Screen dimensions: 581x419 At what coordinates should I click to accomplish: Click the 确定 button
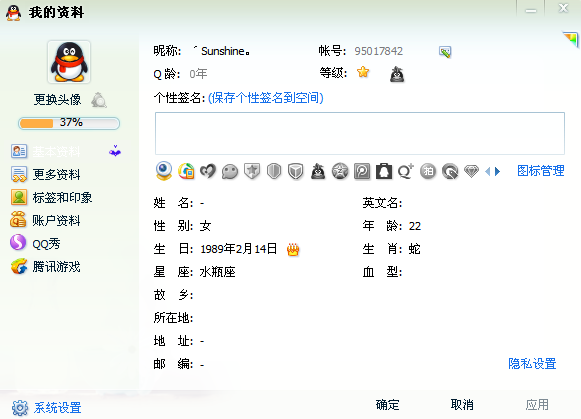(x=387, y=405)
